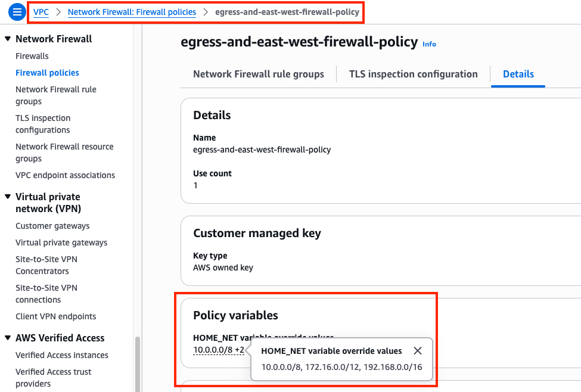Open Network Firewall rule groups sidebar item
The width and height of the screenshot is (581, 392).
point(56,95)
